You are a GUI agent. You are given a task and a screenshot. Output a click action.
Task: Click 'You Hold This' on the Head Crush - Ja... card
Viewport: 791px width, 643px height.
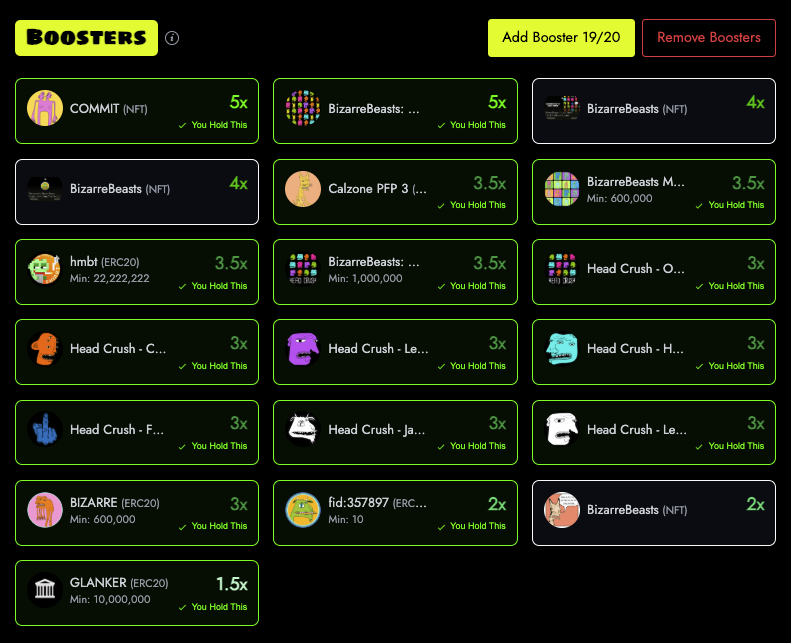(472, 446)
